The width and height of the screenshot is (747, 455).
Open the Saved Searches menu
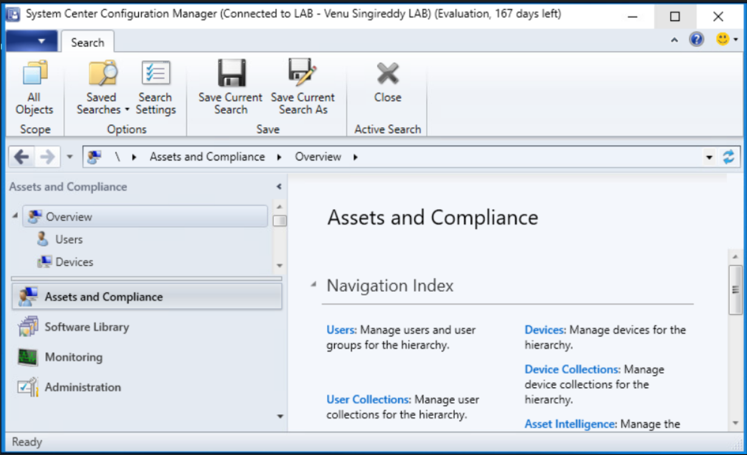102,88
